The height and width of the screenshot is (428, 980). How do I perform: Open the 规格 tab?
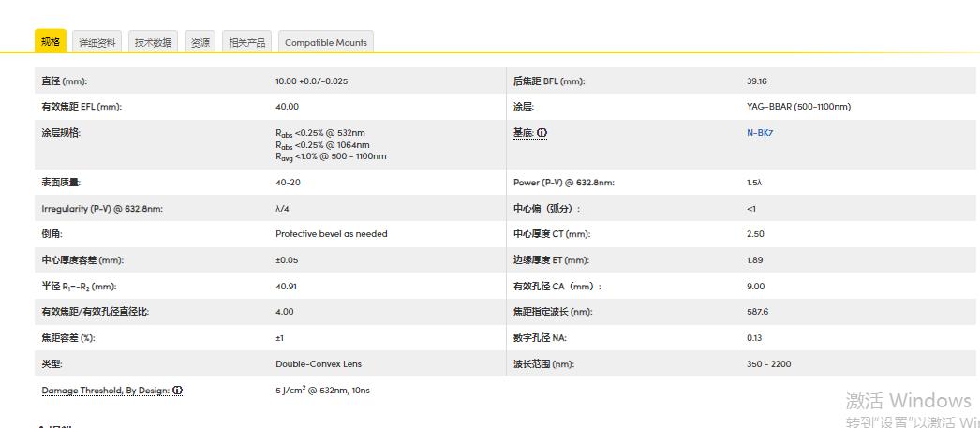tap(51, 42)
